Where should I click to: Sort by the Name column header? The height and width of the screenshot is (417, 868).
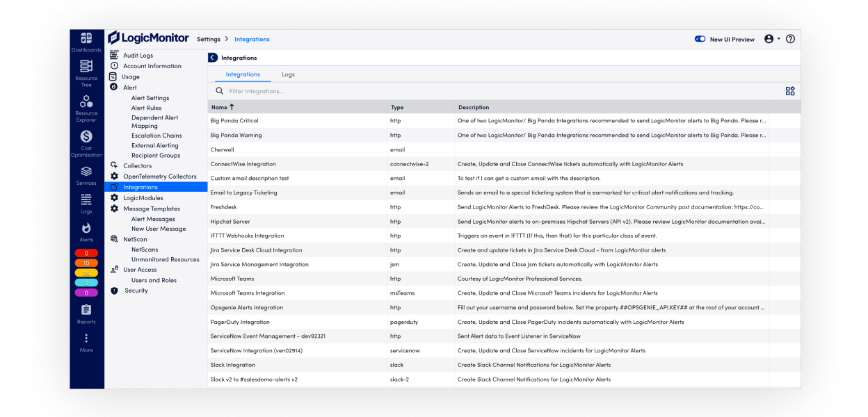(x=223, y=107)
